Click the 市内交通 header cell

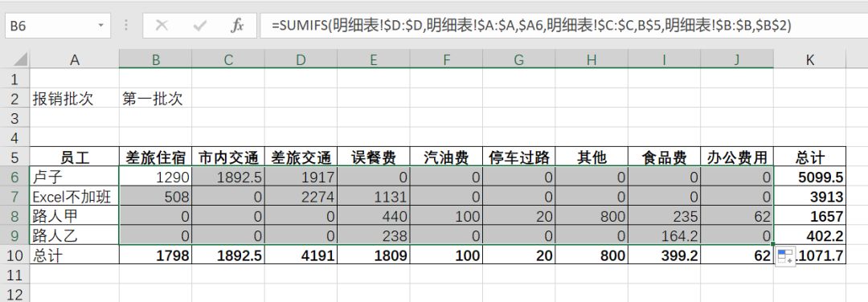228,157
